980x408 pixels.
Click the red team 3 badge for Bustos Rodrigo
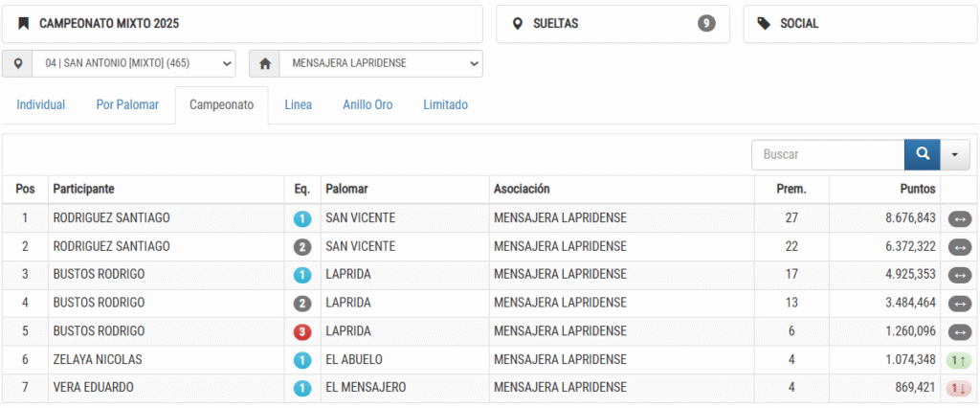(x=302, y=331)
